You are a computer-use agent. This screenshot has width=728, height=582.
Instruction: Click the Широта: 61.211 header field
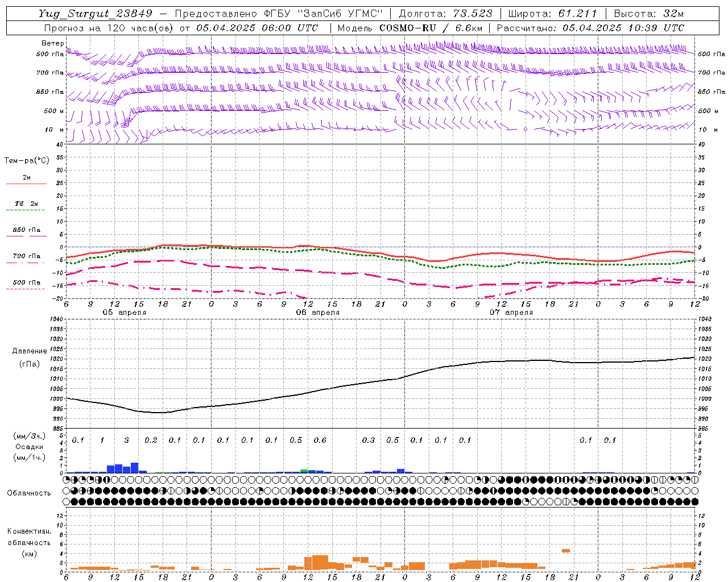552,14
